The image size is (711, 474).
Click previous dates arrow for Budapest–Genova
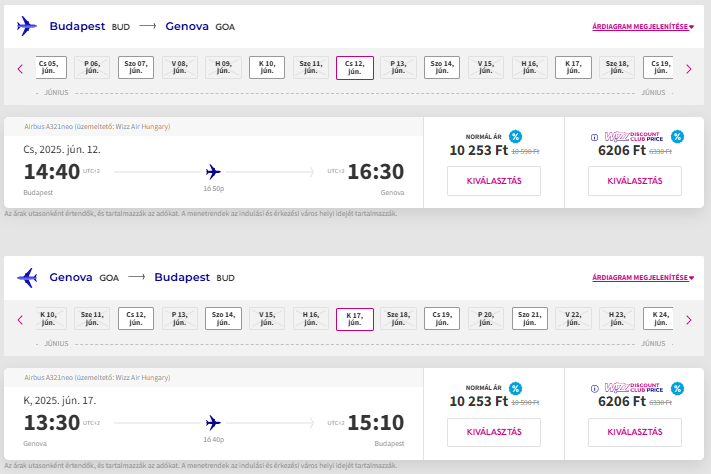coord(19,69)
